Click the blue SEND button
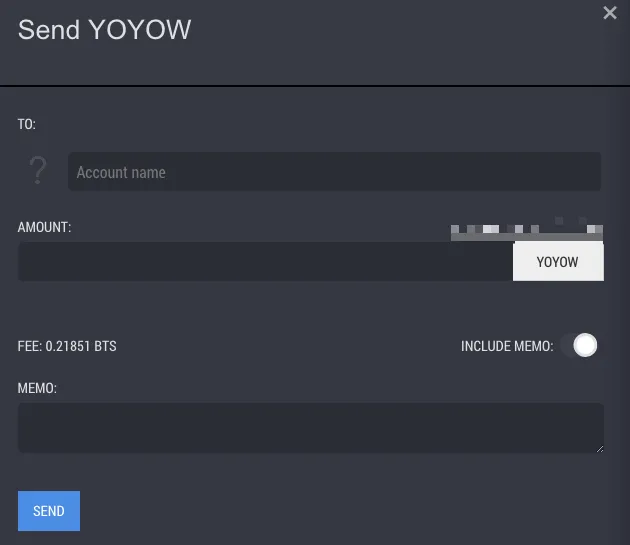 tap(49, 511)
